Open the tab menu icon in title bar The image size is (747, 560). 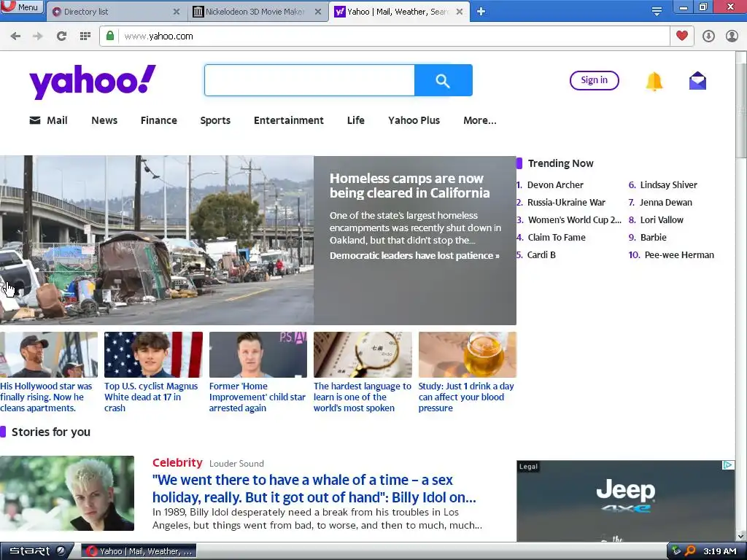pos(657,12)
